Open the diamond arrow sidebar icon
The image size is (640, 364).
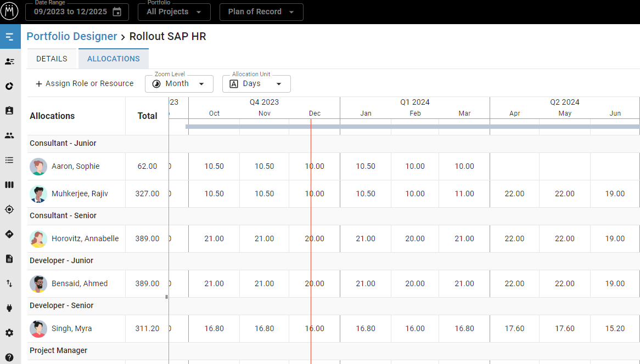tap(9, 234)
